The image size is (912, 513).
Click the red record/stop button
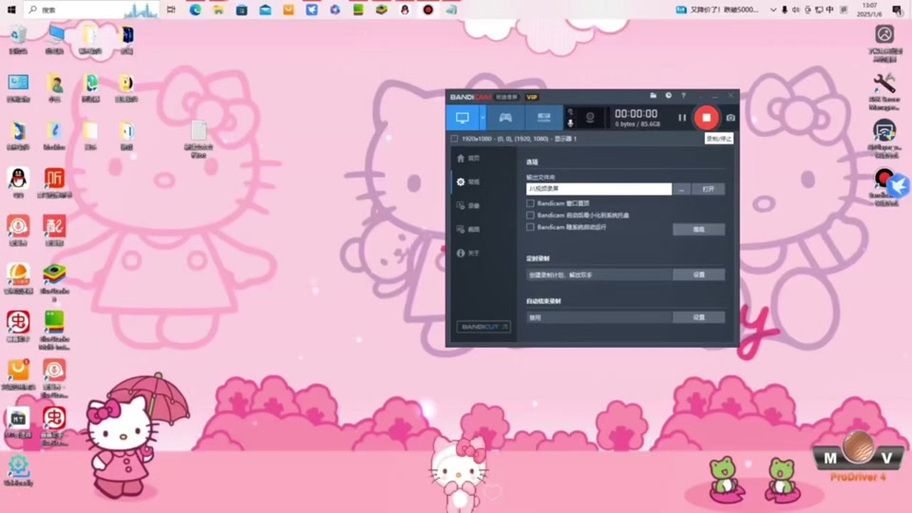[x=706, y=118]
